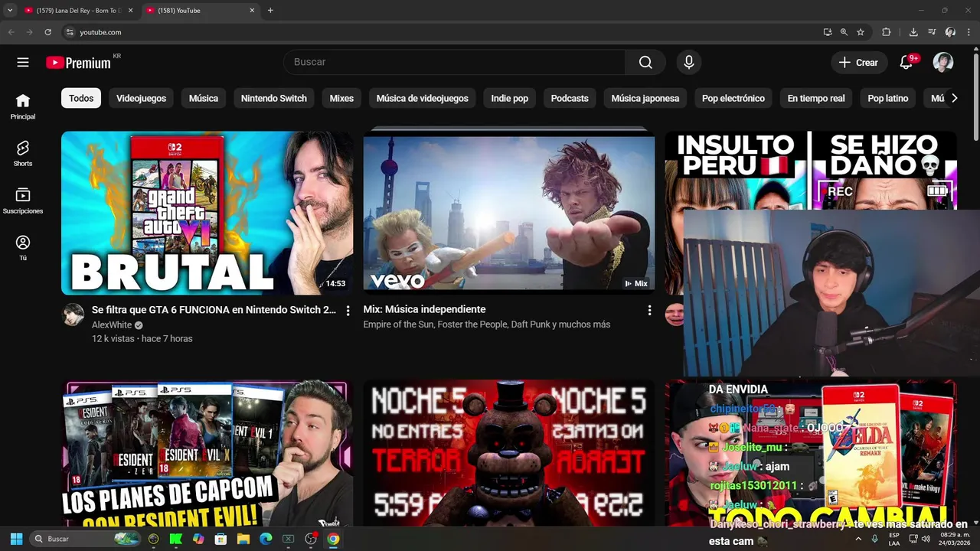The image size is (980, 551).
Task: Open File Explorer from the taskbar
Action: pos(243,539)
